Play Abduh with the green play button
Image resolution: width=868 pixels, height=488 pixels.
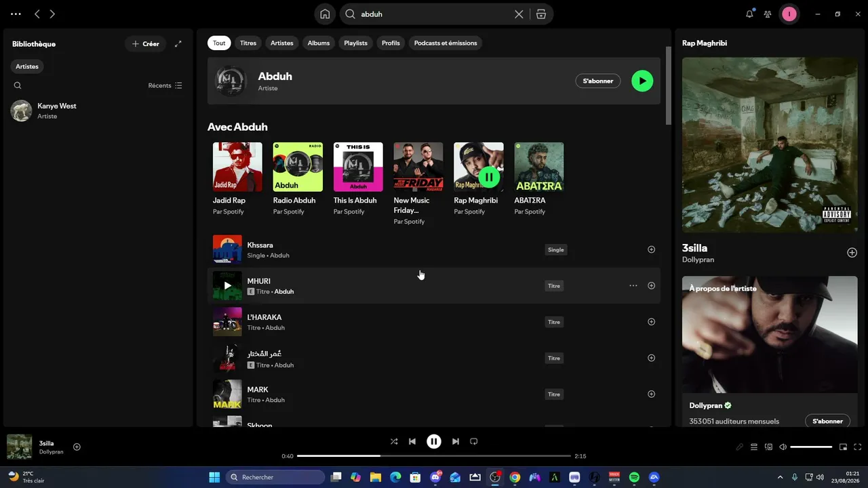pos(642,81)
